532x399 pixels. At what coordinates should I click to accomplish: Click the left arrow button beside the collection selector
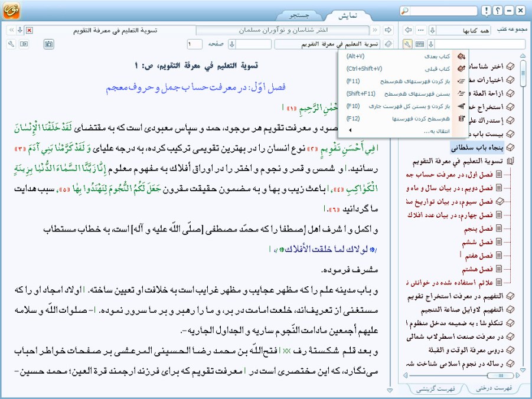pos(408,30)
